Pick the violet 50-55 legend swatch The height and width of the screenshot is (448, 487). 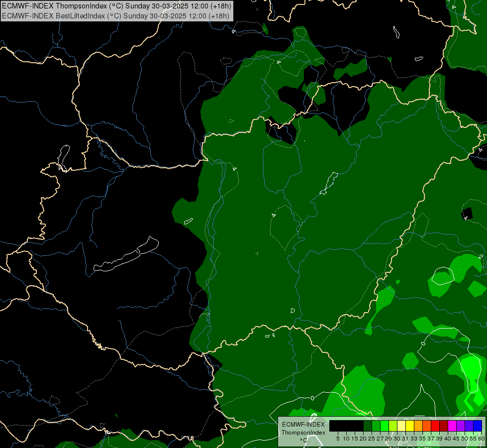(x=469, y=426)
